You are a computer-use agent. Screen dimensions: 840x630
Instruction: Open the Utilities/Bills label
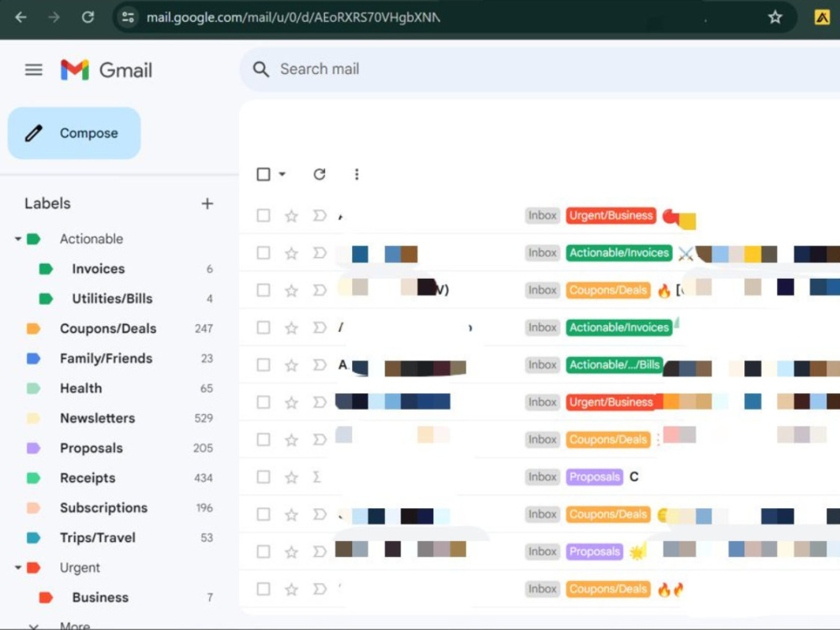coord(112,298)
